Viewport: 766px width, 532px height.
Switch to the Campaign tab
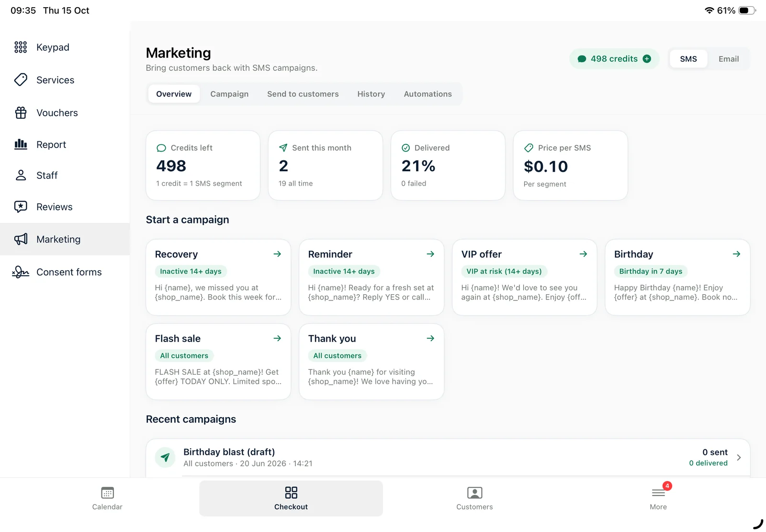229,94
